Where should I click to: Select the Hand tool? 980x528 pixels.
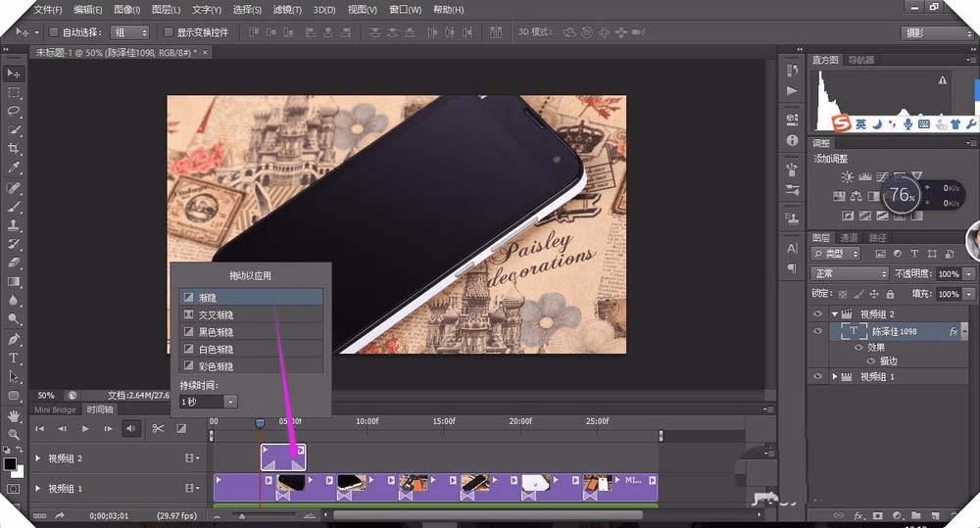[14, 414]
